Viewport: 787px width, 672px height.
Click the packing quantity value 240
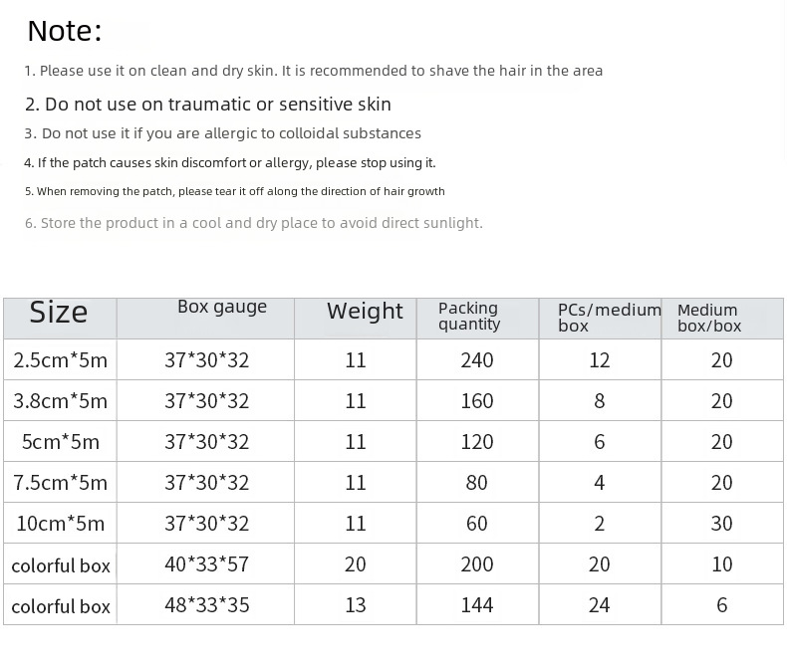(477, 360)
